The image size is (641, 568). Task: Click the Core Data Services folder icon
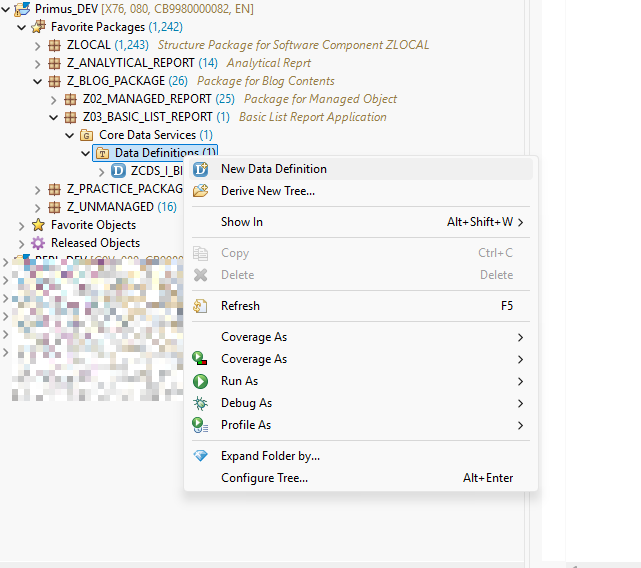coord(86,135)
